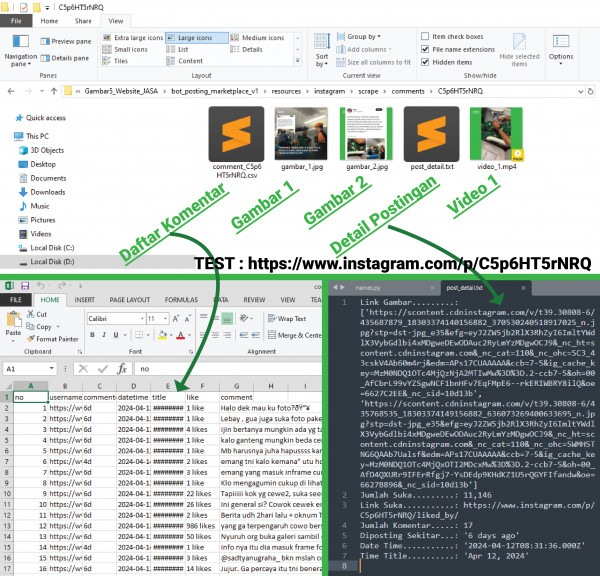Toggle the Details pane button

(x=65, y=58)
